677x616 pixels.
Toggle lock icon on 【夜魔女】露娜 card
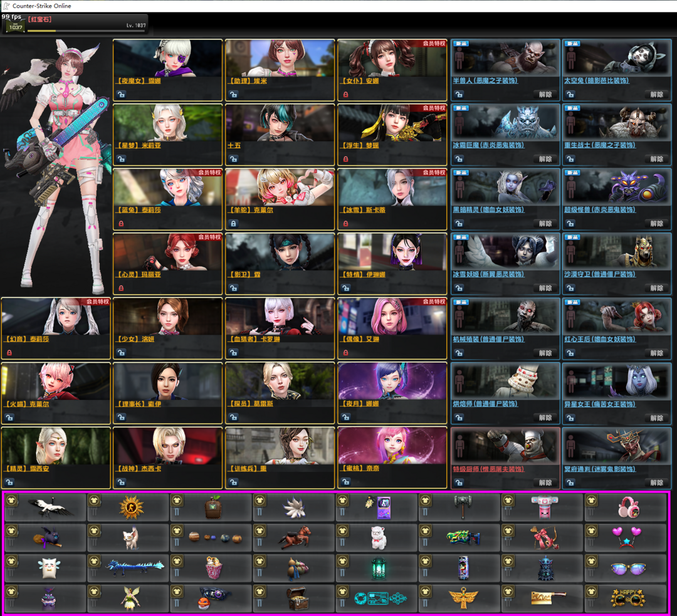pos(121,95)
